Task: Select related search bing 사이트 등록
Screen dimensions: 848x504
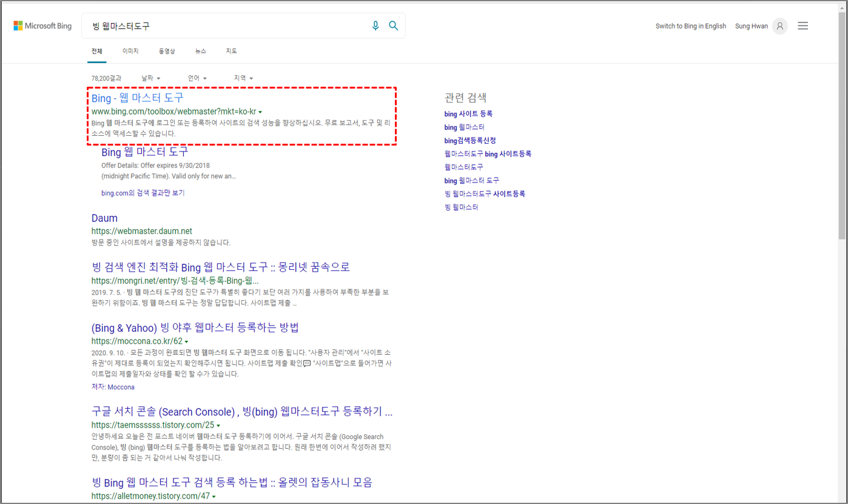Action: pyautogui.click(x=468, y=114)
